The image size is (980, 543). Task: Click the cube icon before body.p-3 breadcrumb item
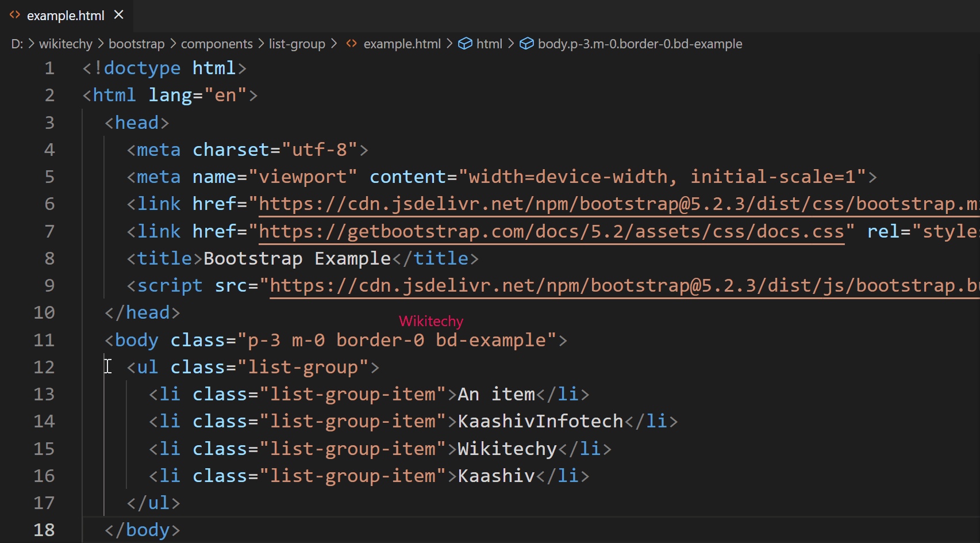(x=526, y=44)
